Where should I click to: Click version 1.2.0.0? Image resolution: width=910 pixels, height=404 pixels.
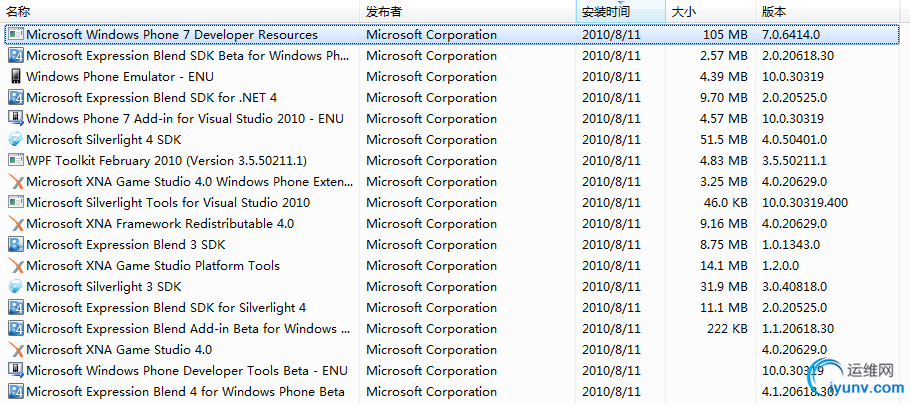tap(780, 265)
